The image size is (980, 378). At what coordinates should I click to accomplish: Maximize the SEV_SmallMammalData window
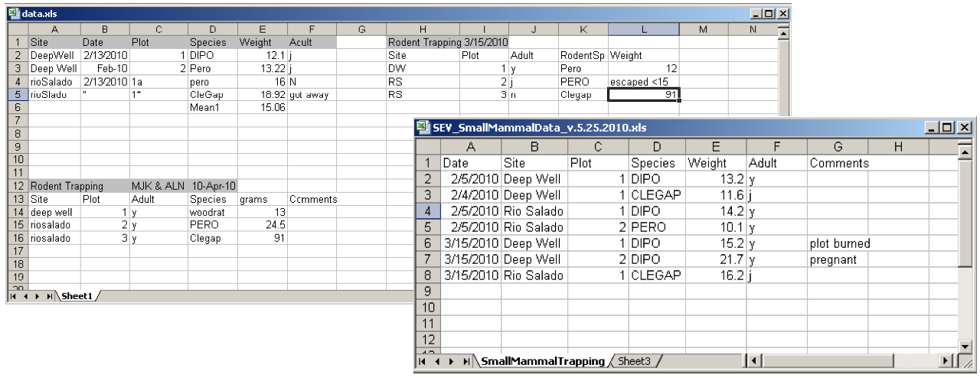click(x=949, y=128)
